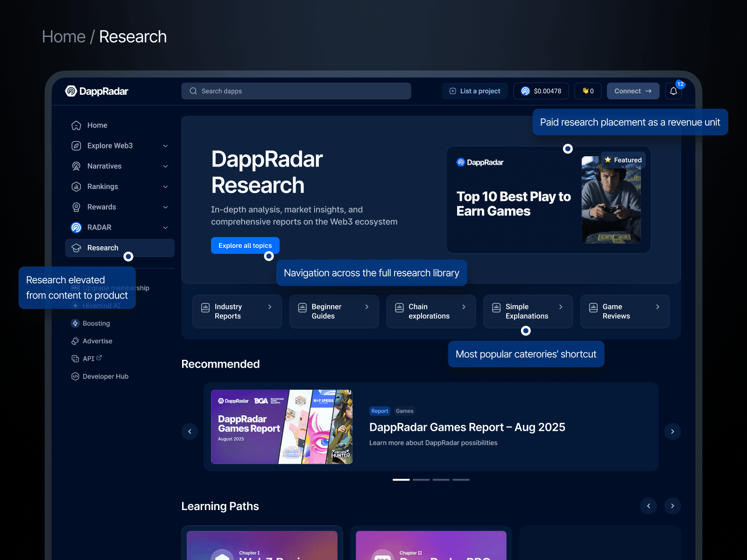Click the Boosting lightning icon
Screen dimensions: 747x560
pyautogui.click(x=75, y=323)
